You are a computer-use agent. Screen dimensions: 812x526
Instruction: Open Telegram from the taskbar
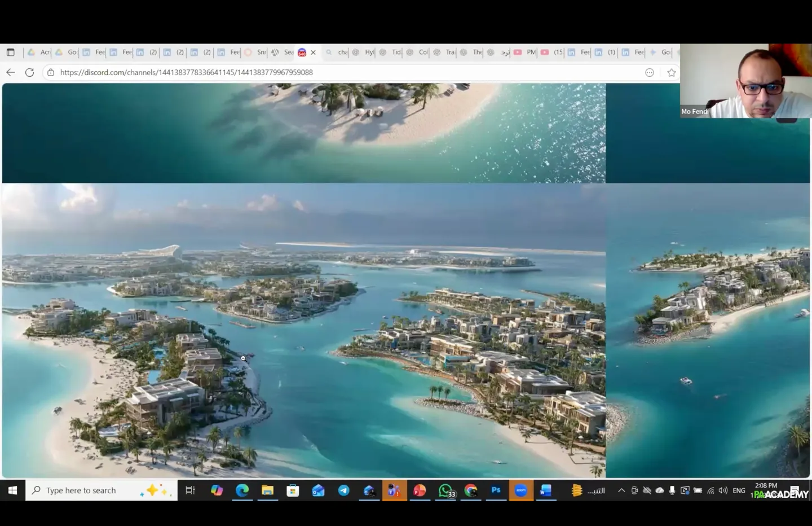(343, 490)
